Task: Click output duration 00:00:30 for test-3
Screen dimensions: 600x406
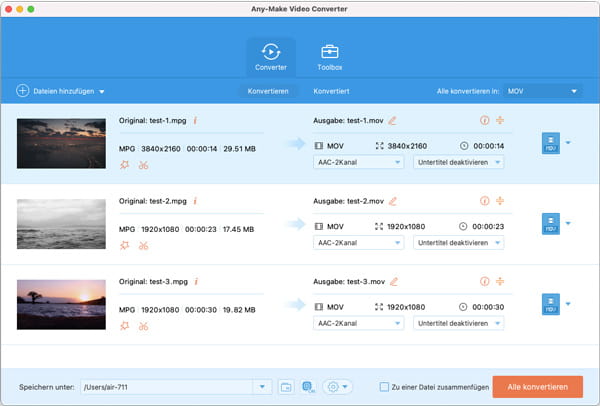Action: (488, 307)
